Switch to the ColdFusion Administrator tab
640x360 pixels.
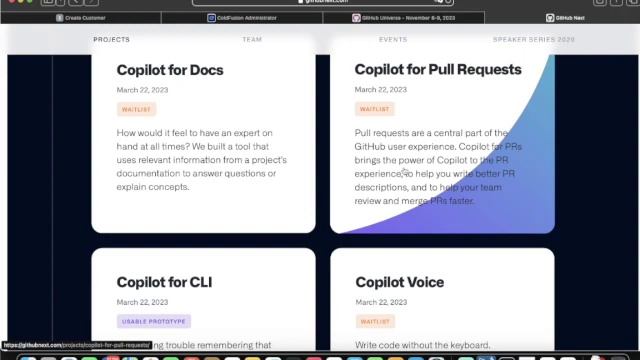(242, 18)
